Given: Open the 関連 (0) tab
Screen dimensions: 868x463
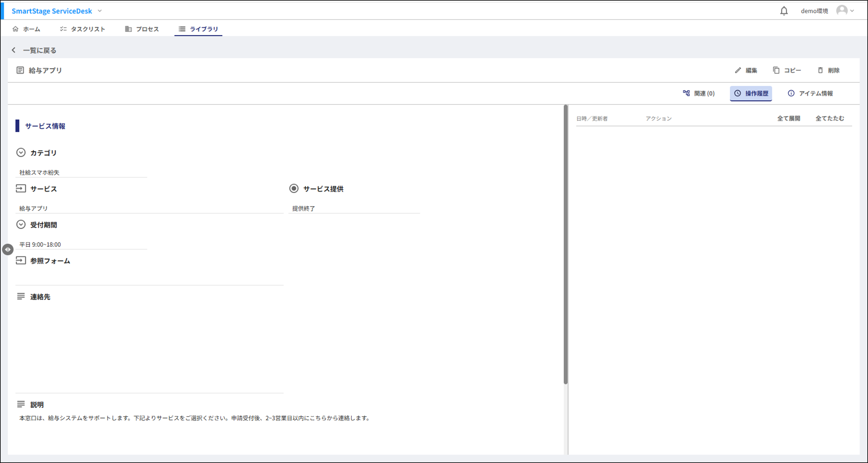Looking at the screenshot, I should [x=699, y=93].
